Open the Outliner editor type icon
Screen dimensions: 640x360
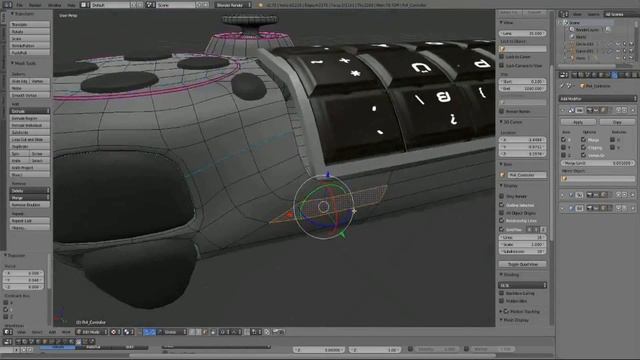[x=563, y=14]
